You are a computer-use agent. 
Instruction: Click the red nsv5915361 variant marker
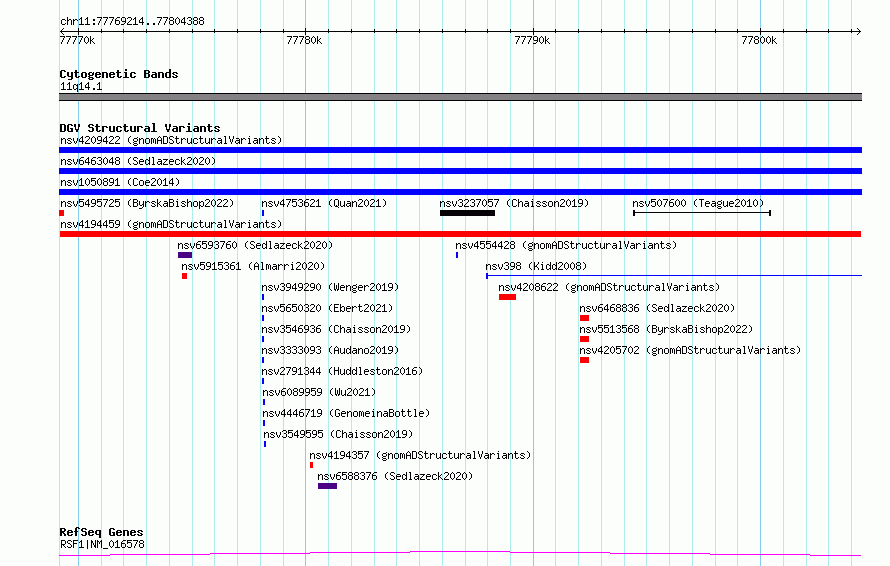184,276
